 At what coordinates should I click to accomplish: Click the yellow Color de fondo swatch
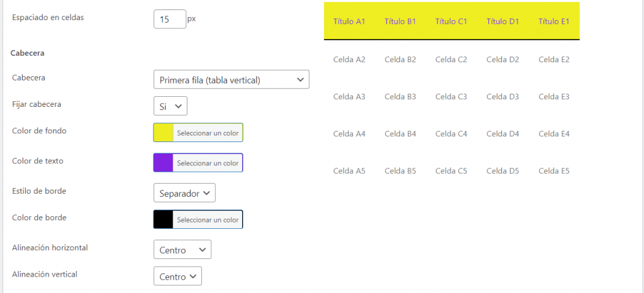pyautogui.click(x=164, y=133)
